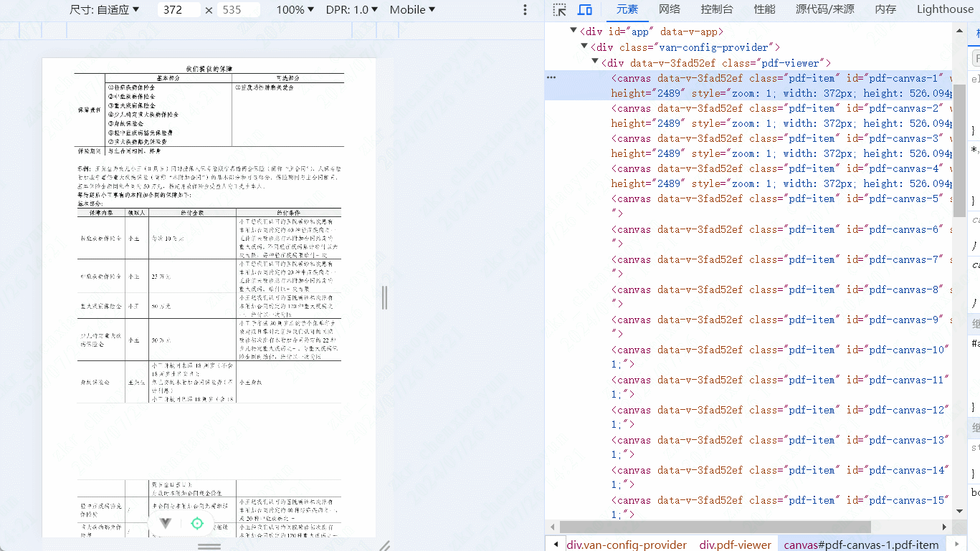Toggle the device toolbar off
980x551 pixels.
point(584,9)
